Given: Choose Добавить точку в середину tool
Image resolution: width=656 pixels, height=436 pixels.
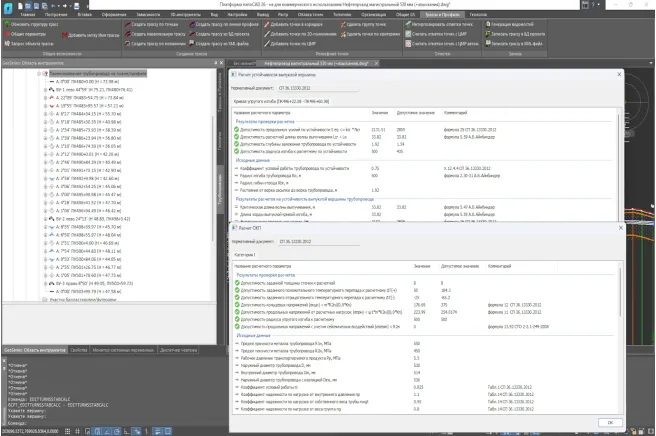Looking at the screenshot, I should tap(296, 26).
